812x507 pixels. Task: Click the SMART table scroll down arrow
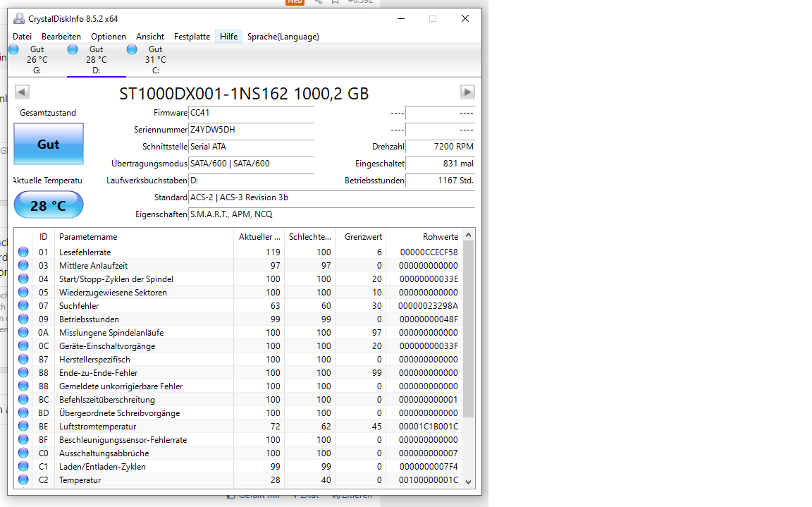[x=468, y=482]
